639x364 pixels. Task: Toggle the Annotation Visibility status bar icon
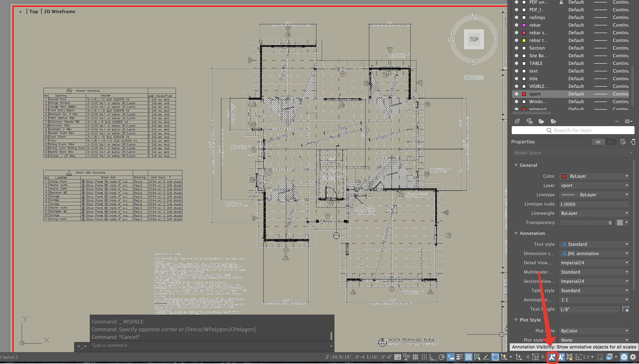[552, 357]
